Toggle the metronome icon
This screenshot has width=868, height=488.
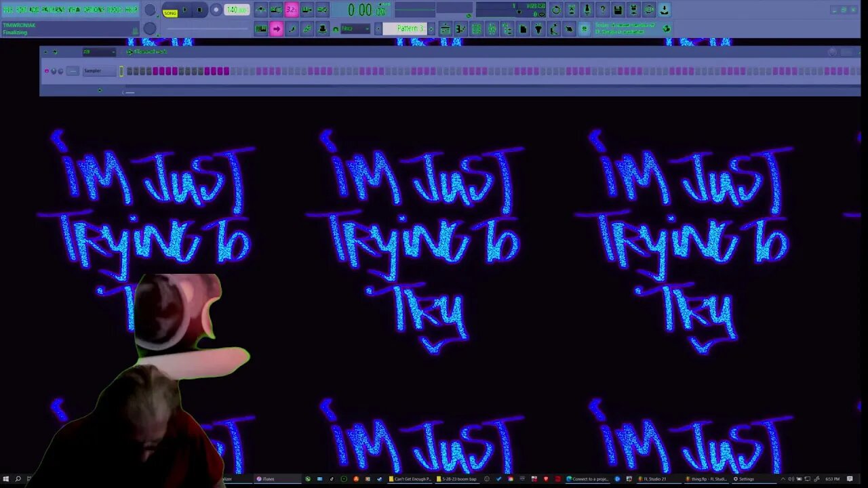pyautogui.click(x=260, y=9)
